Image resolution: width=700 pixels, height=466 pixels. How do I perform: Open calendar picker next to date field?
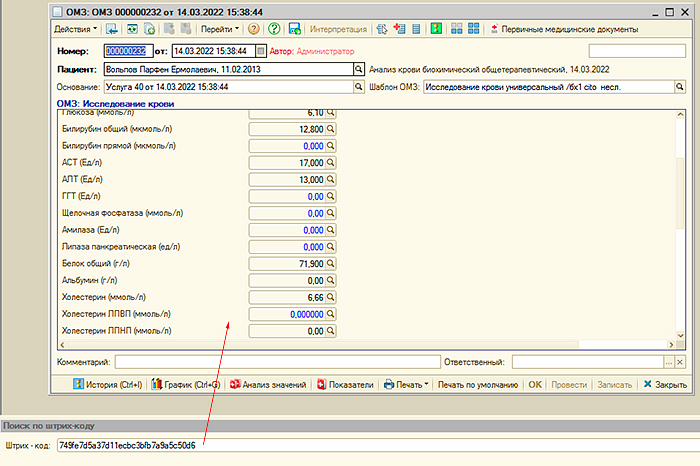pos(261,50)
